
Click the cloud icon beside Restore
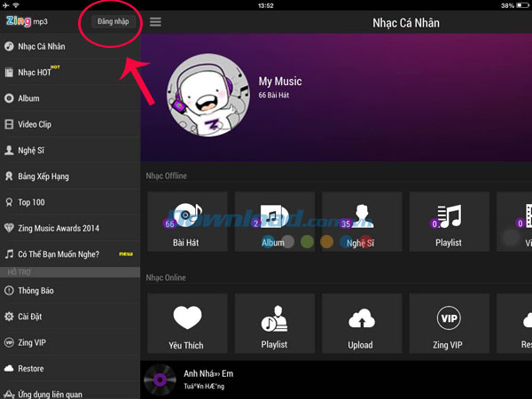click(x=9, y=368)
